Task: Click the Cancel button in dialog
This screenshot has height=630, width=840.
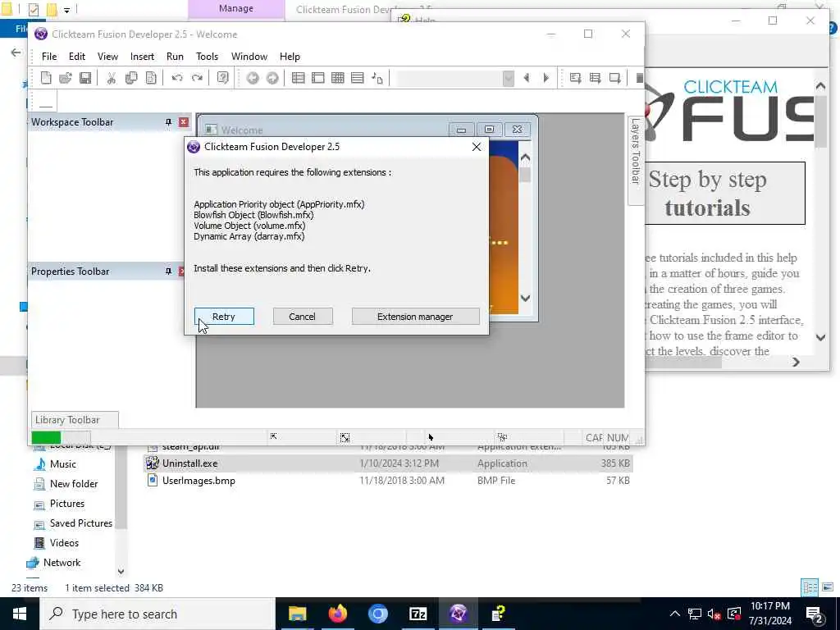Action: (x=303, y=317)
